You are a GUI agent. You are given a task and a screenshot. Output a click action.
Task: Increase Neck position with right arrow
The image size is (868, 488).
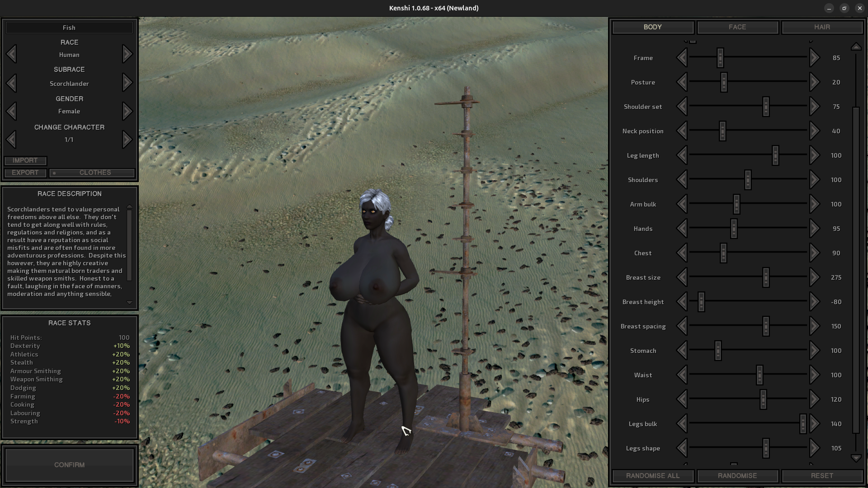(814, 131)
